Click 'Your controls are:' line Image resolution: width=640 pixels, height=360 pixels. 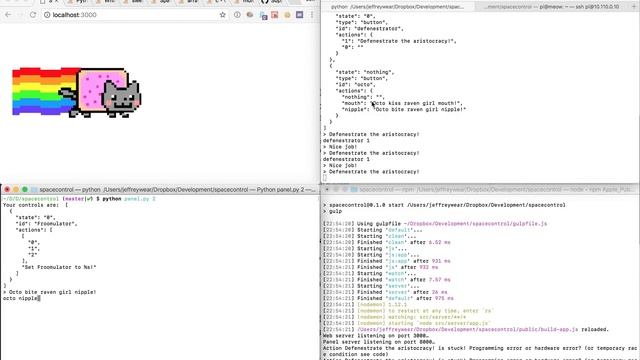[x=35, y=205]
